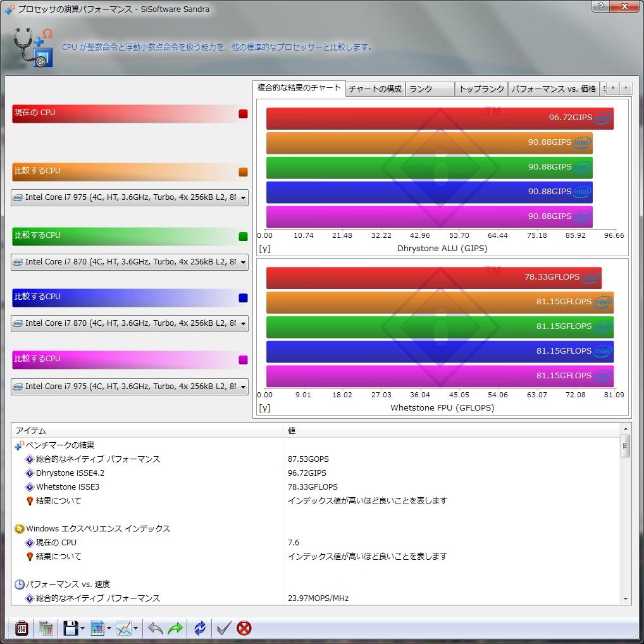
Task: Click the 23.97MOPS/MHz value
Action: pyautogui.click(x=318, y=598)
